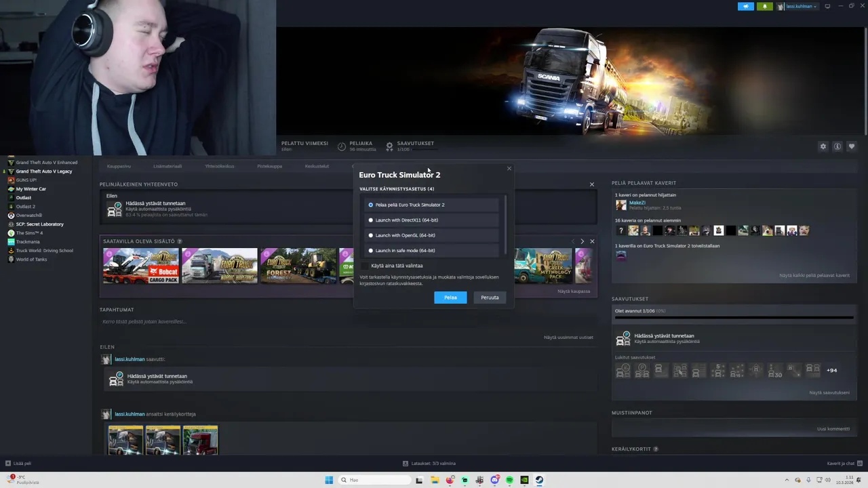Click the GUNS UP! game icon

11,180
